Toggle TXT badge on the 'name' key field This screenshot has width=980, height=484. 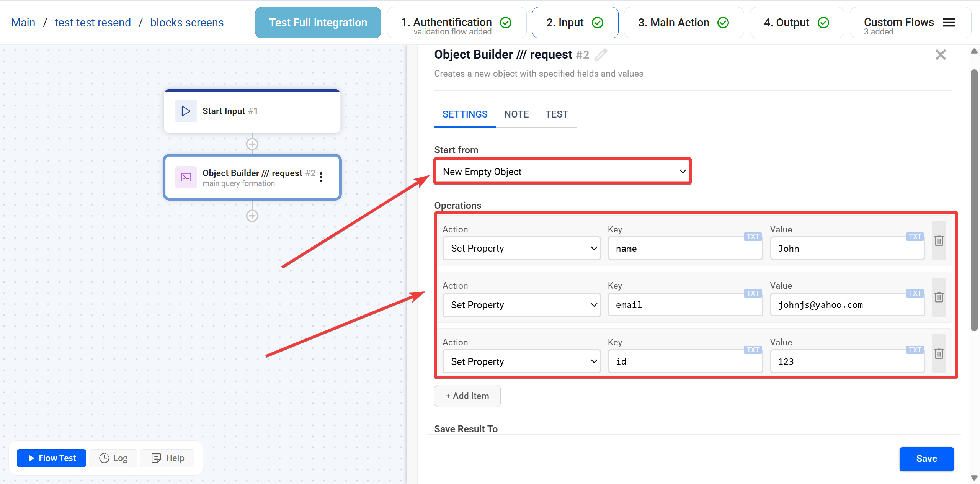click(753, 237)
